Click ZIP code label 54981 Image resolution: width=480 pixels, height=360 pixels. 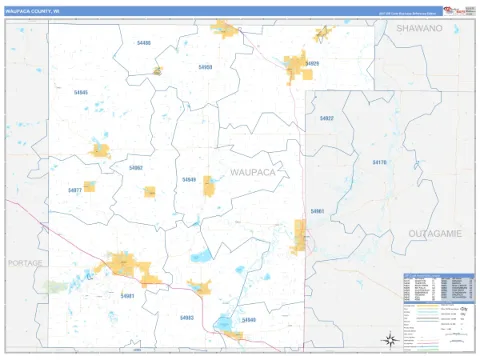click(x=127, y=296)
